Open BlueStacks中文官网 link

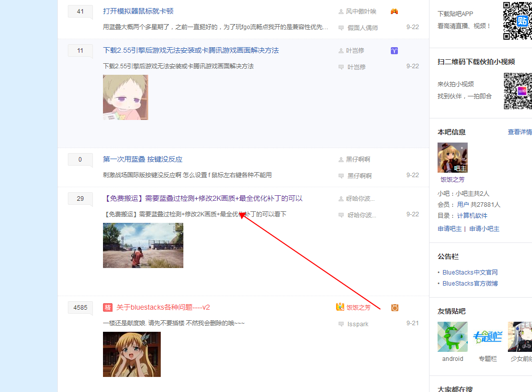[x=470, y=273]
